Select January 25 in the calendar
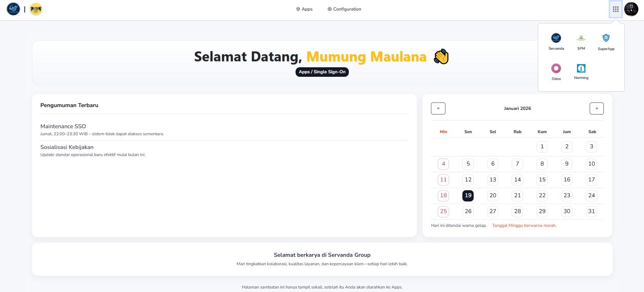644x292 pixels. (443, 211)
